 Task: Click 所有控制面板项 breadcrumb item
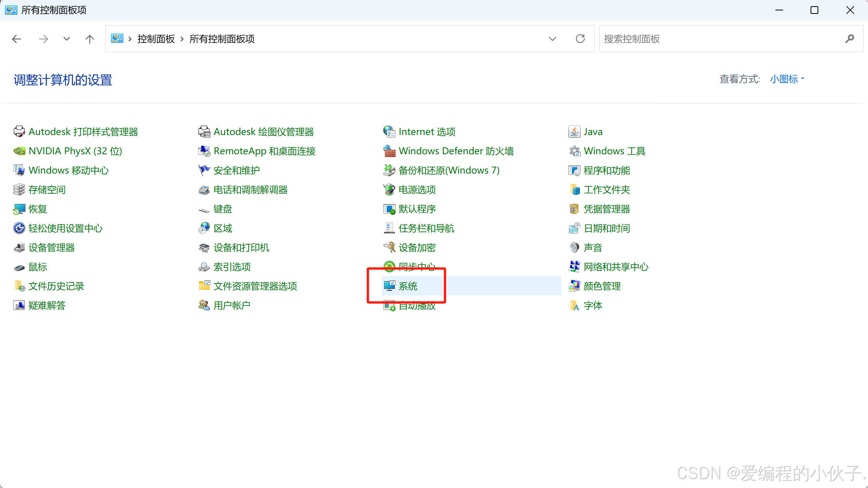222,39
